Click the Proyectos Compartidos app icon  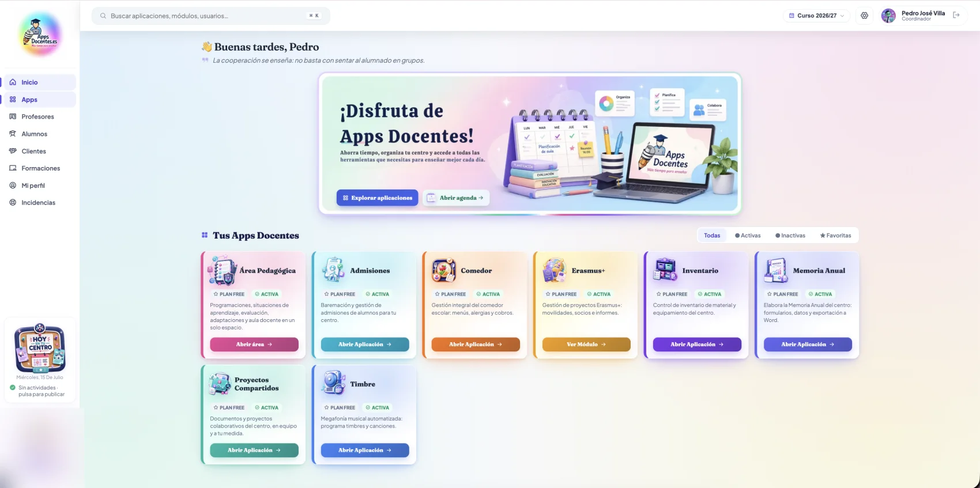220,384
